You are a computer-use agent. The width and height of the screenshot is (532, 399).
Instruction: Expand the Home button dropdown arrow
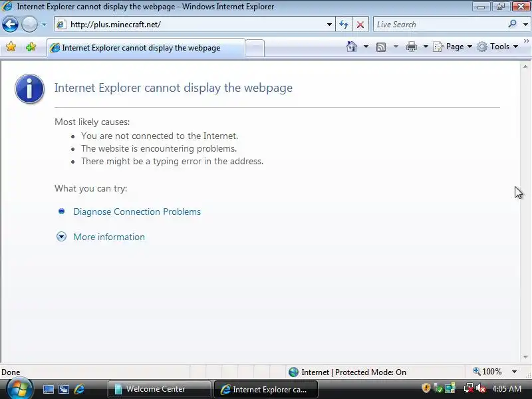[366, 47]
